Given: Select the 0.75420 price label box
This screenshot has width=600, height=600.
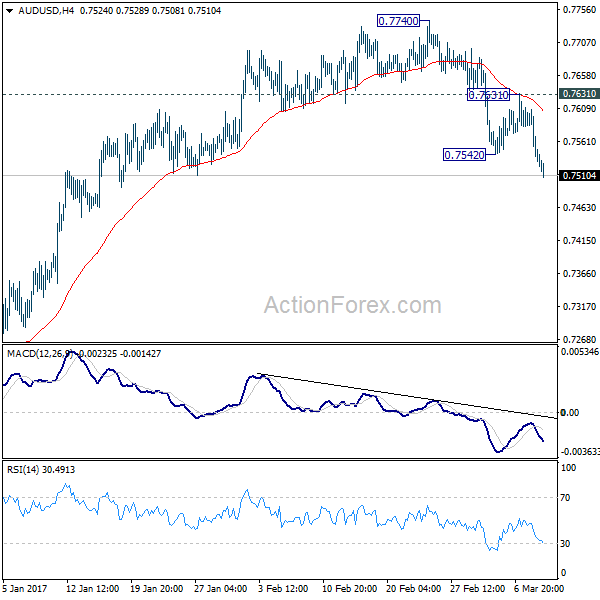Looking at the screenshot, I should pyautogui.click(x=464, y=155).
